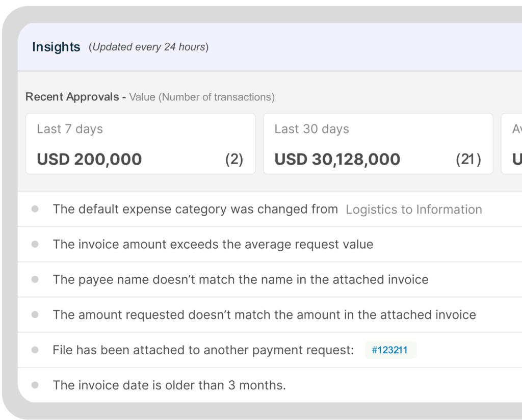Screen dimensions: 522x420
Task: Select the bullet beside payee name mismatch
Action: tap(35, 279)
